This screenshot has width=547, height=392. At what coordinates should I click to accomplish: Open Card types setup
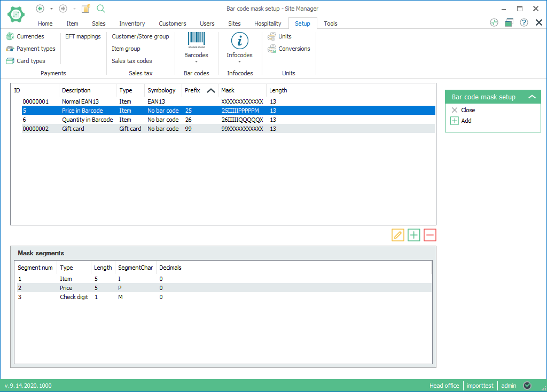click(x=30, y=61)
